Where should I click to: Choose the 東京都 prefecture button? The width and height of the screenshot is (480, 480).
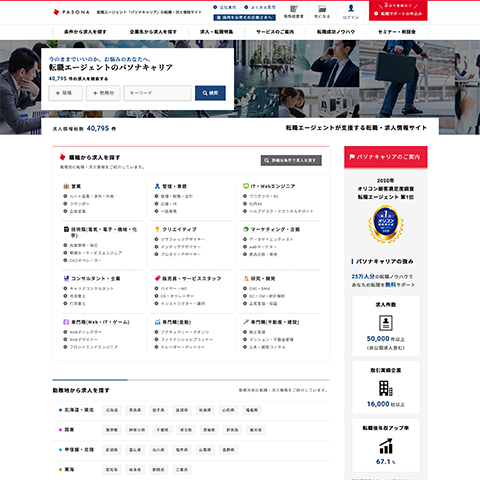pos(112,430)
